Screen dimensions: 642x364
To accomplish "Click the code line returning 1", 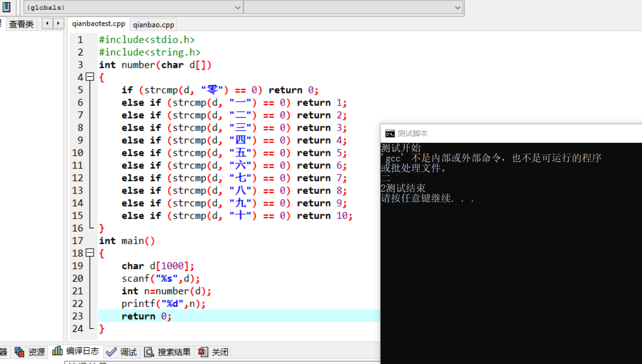I will [234, 103].
